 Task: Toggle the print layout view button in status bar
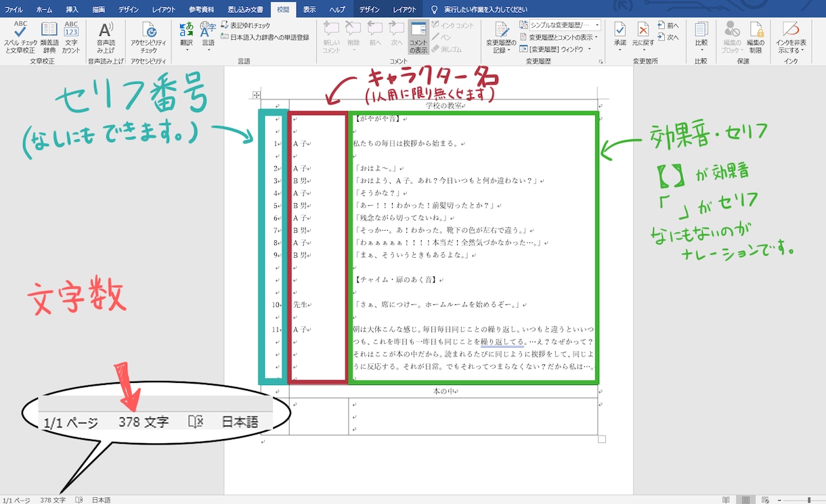[745, 500]
